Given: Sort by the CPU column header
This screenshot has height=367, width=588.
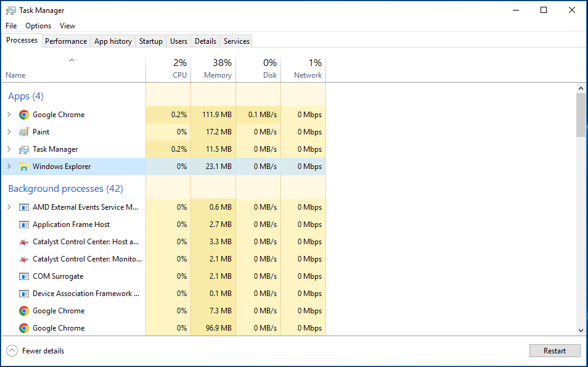Looking at the screenshot, I should [x=168, y=69].
